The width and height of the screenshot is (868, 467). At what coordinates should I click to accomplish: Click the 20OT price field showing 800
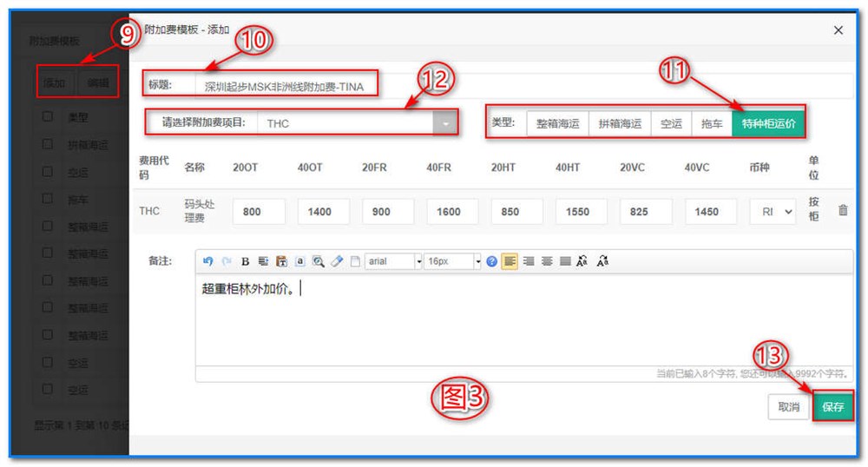coord(259,212)
